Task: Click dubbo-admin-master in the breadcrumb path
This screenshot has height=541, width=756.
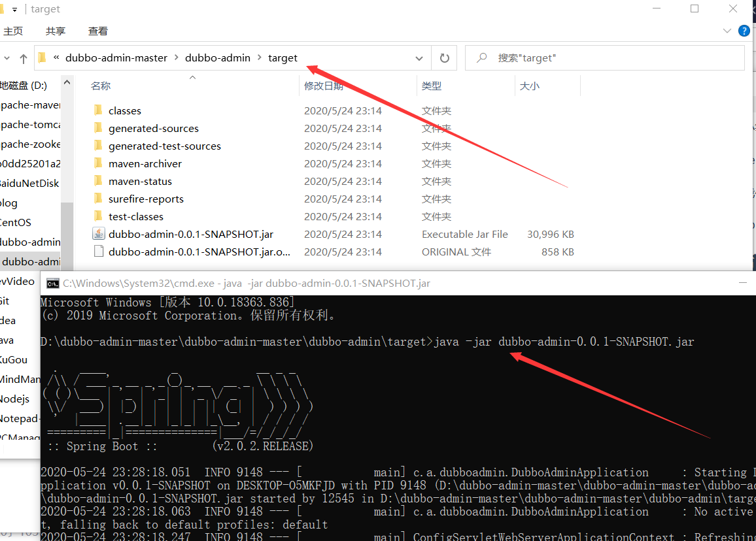Action: pyautogui.click(x=116, y=57)
